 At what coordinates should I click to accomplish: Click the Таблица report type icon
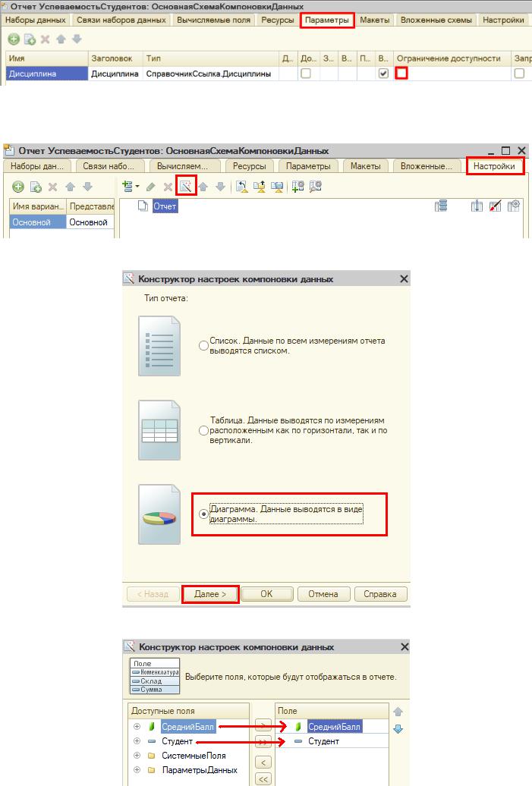pyautogui.click(x=159, y=430)
